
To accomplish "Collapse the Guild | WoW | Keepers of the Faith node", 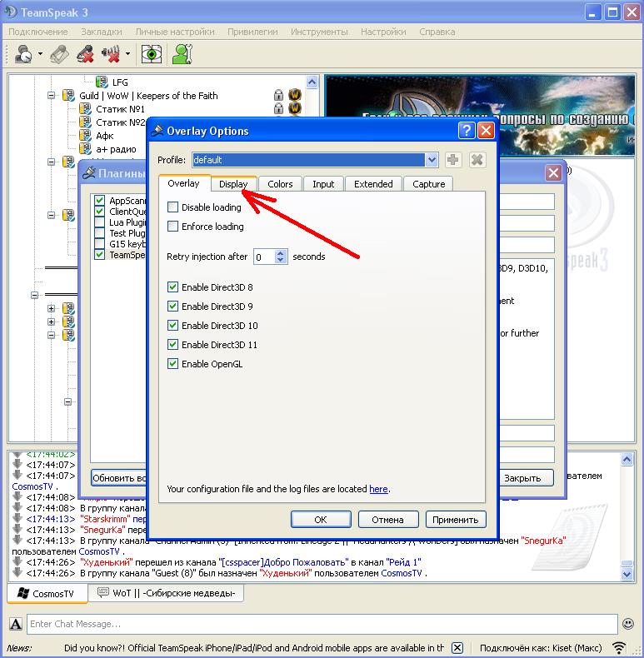I will point(51,95).
